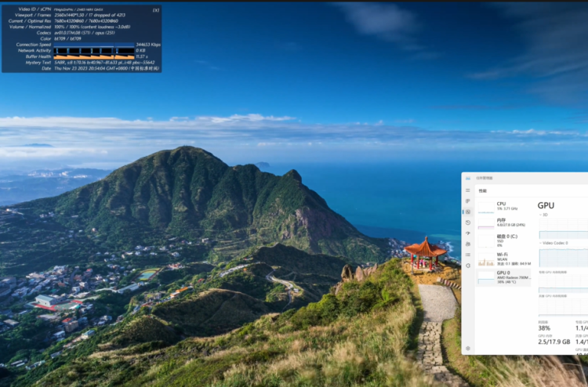Image resolution: width=588 pixels, height=387 pixels.
Task: Open Task Manager hamburger navigation menu
Action: (467, 190)
